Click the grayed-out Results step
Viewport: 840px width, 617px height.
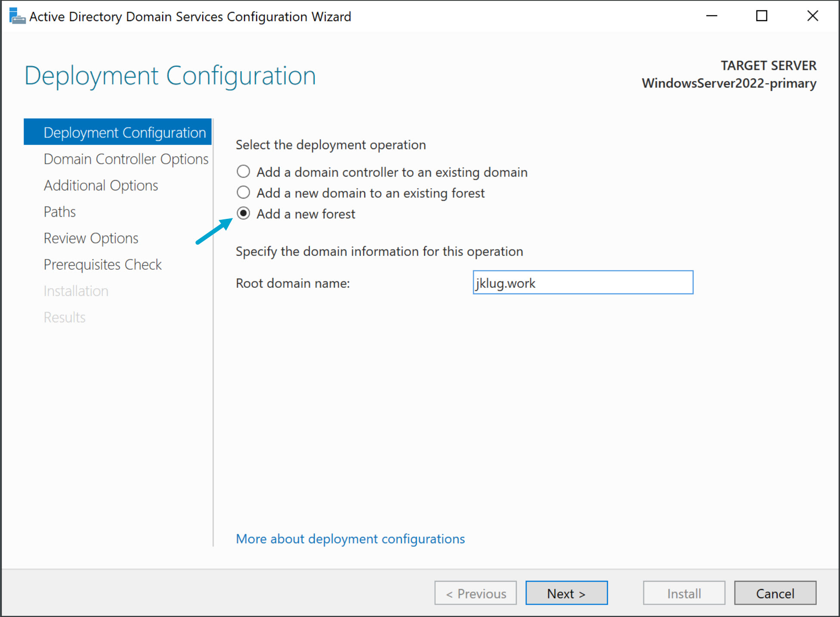(x=65, y=317)
